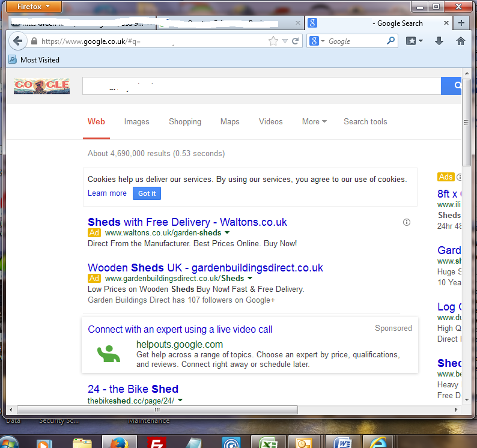Click the horizontal scrollbar thumb
Screen dimensions: 477x448
[157, 410]
